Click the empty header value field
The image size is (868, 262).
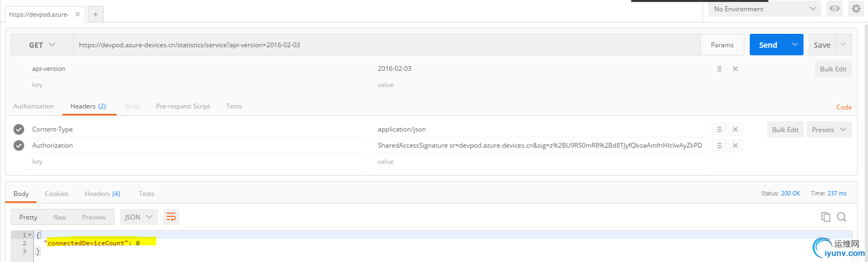pos(540,162)
